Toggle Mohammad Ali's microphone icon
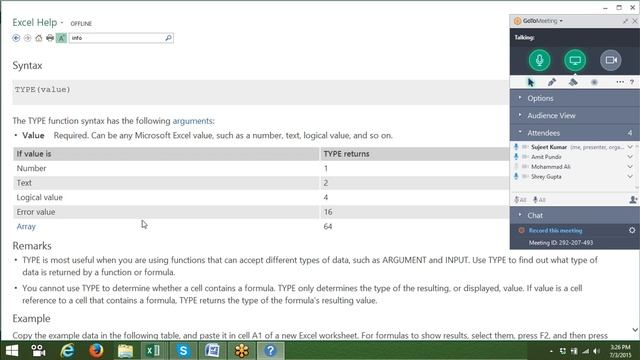 (x=516, y=167)
